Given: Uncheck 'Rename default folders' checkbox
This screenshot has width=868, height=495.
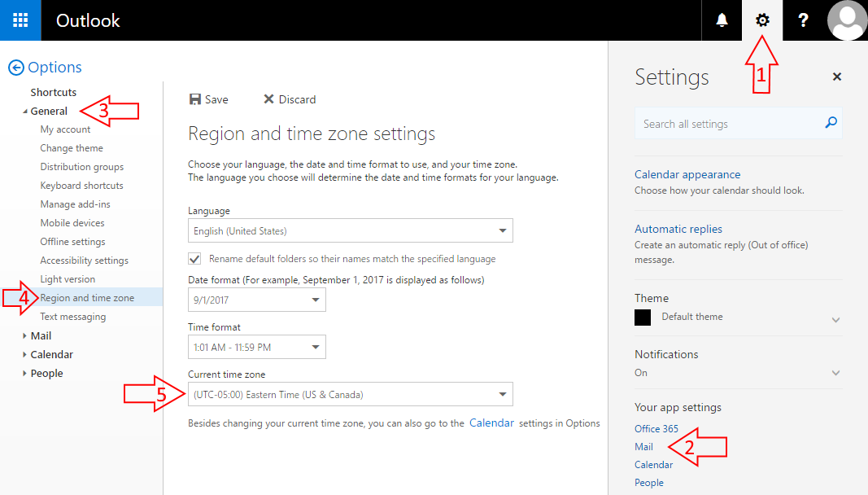Looking at the screenshot, I should tap(193, 258).
